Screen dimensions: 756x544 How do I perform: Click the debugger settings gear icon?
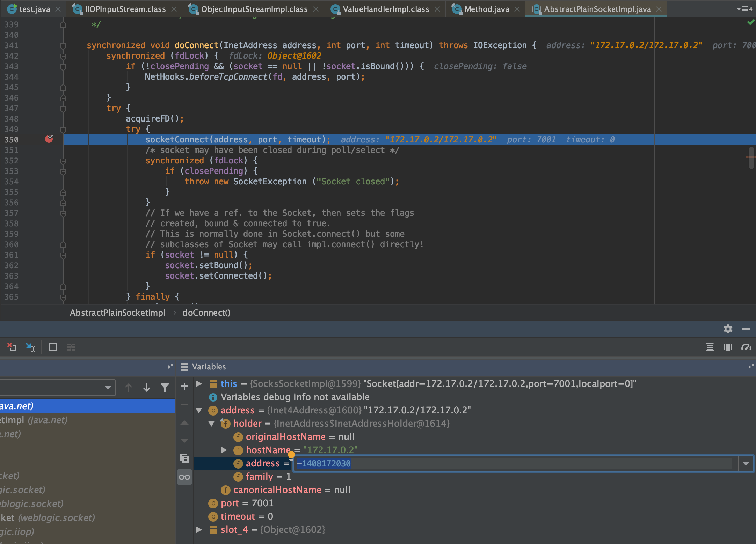tap(728, 329)
